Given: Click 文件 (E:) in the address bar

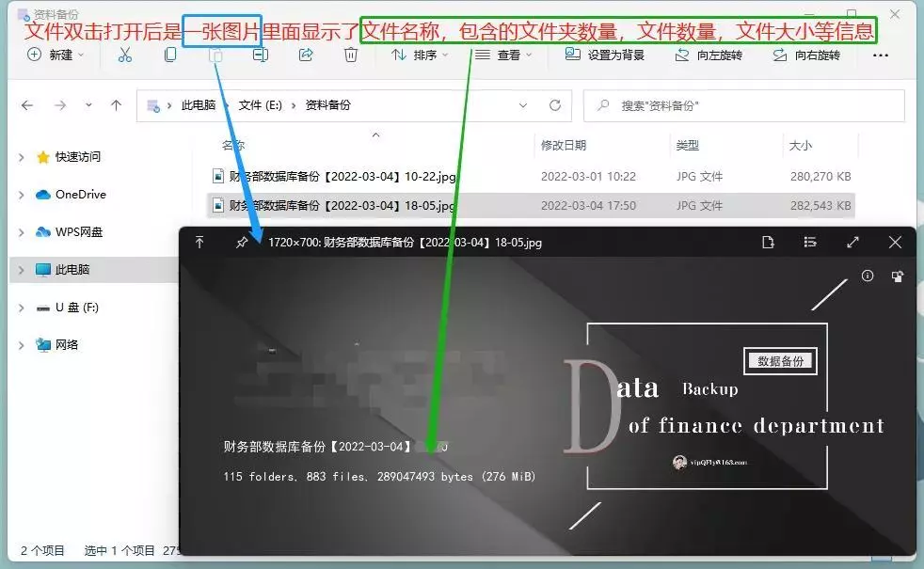Looking at the screenshot, I should tap(260, 104).
